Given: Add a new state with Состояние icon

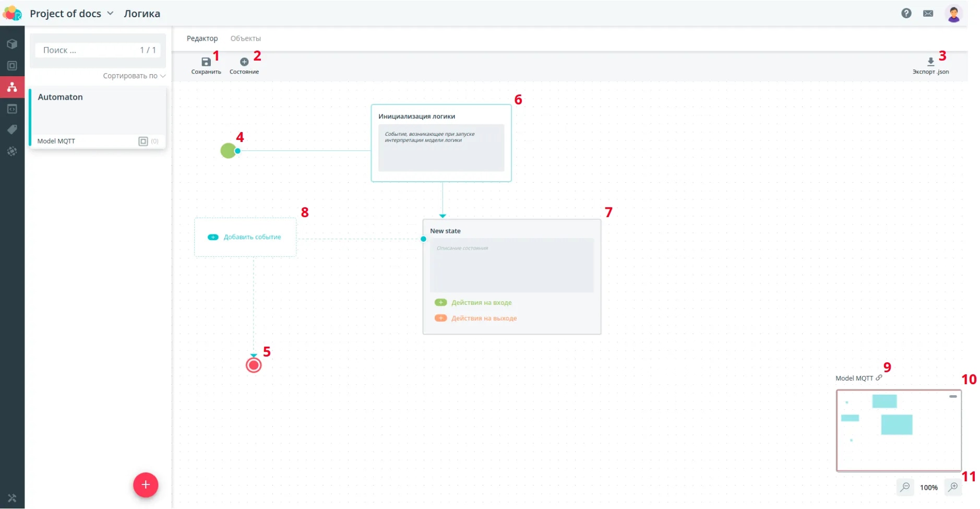Looking at the screenshot, I should (244, 62).
